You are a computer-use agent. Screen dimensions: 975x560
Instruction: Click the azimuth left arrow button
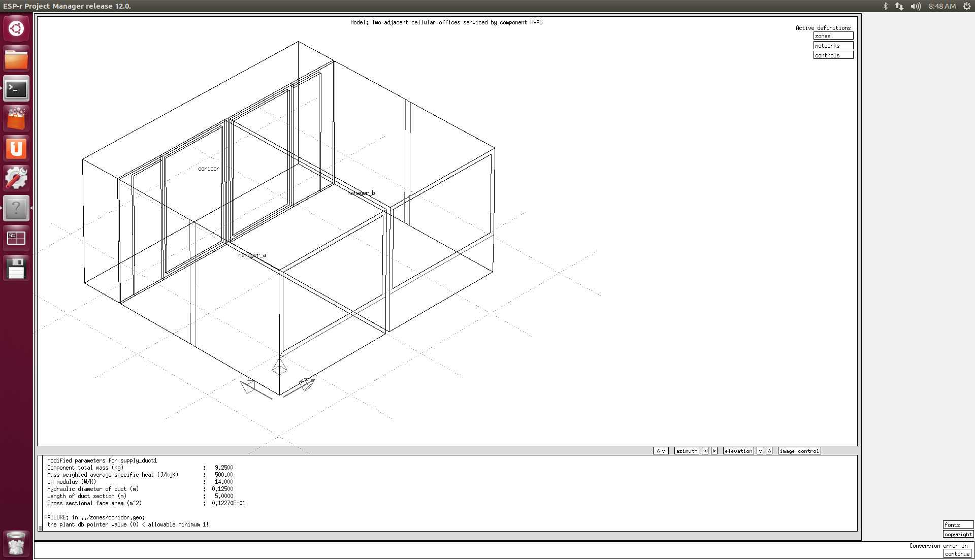pyautogui.click(x=705, y=451)
